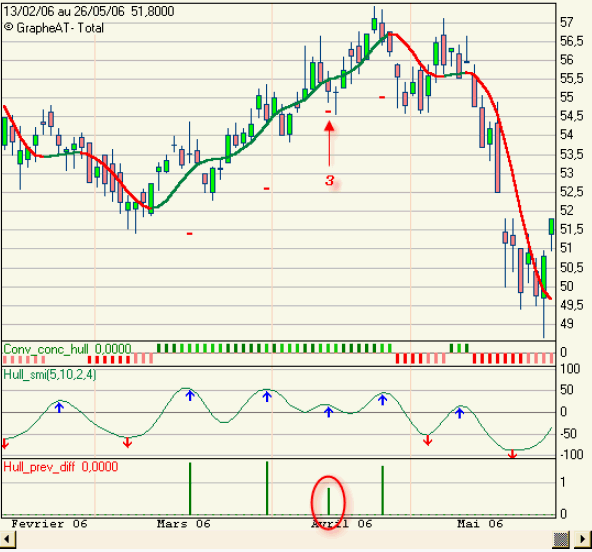This screenshot has width=592, height=552.
Task: Click the Mai 06 date label
Action: pyautogui.click(x=480, y=524)
